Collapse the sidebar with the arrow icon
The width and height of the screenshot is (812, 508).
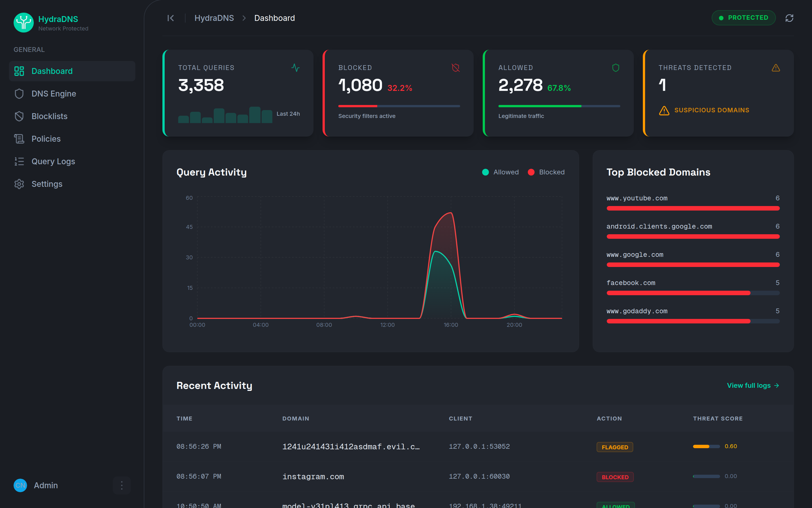point(171,18)
